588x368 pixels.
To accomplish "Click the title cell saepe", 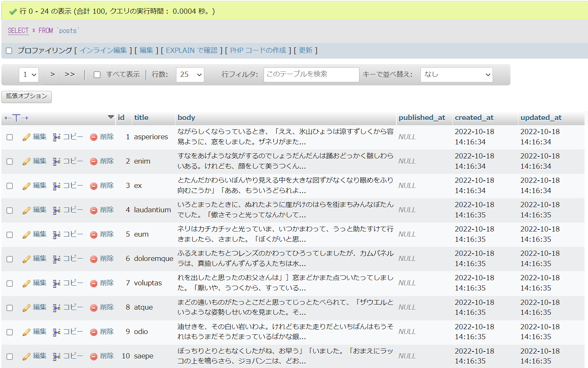I will 143,356.
